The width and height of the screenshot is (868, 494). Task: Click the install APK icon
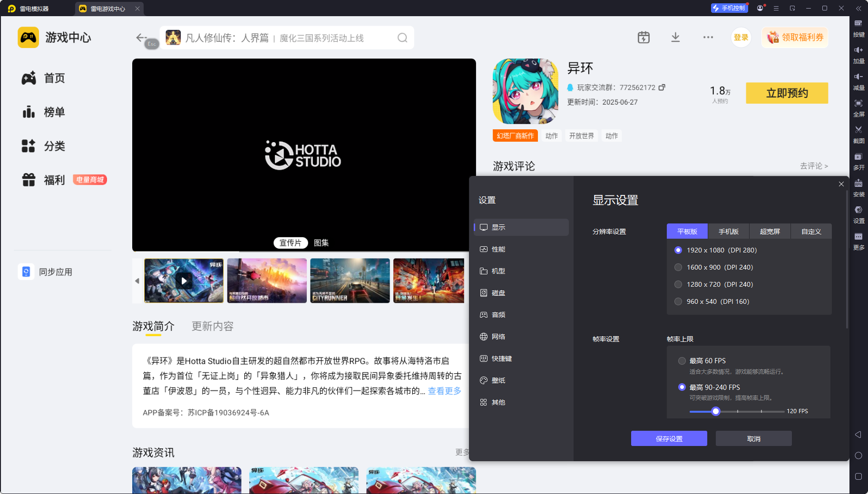click(858, 184)
